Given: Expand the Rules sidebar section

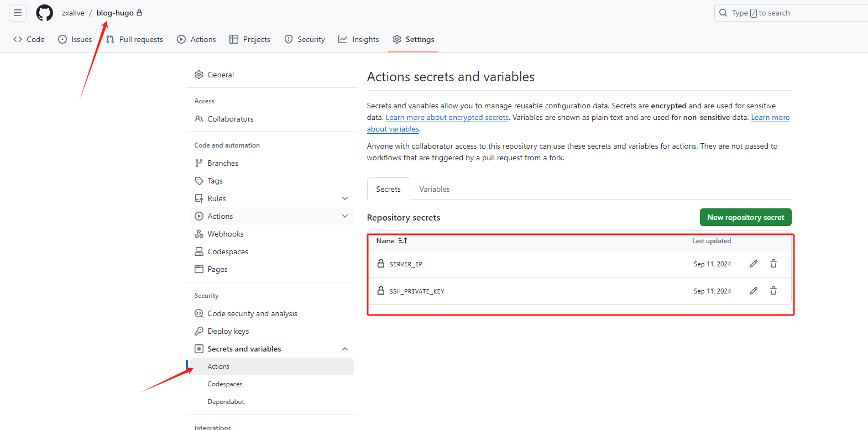Looking at the screenshot, I should [344, 198].
